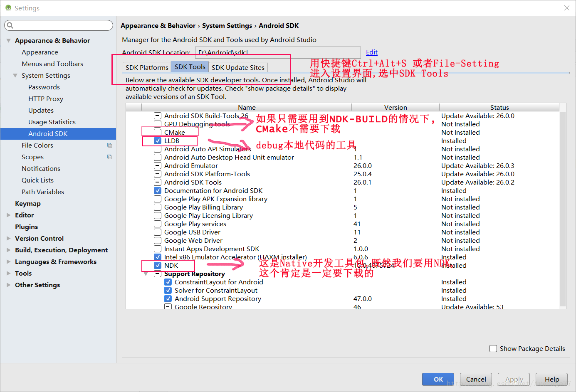Switch to SDK Platforms tab
576x392 pixels.
pos(147,67)
